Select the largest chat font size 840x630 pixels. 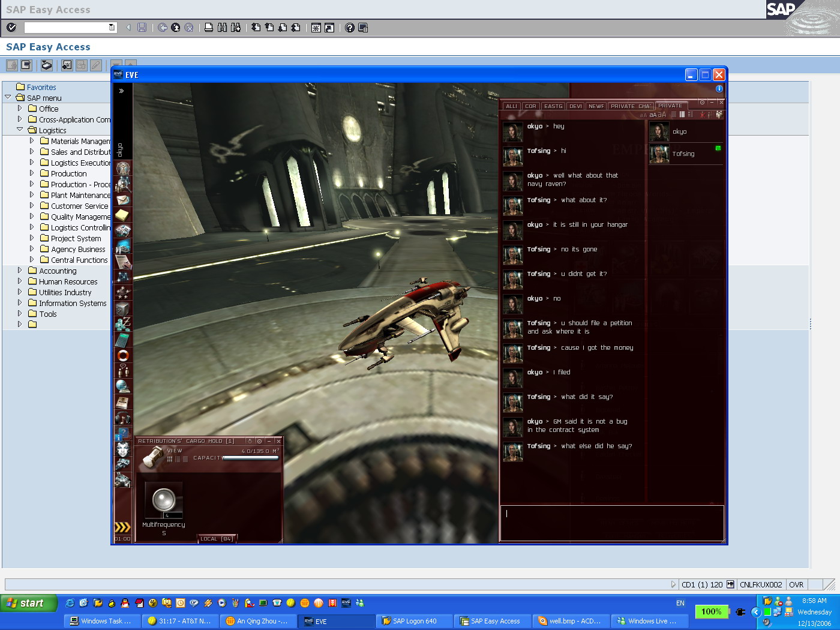662,115
